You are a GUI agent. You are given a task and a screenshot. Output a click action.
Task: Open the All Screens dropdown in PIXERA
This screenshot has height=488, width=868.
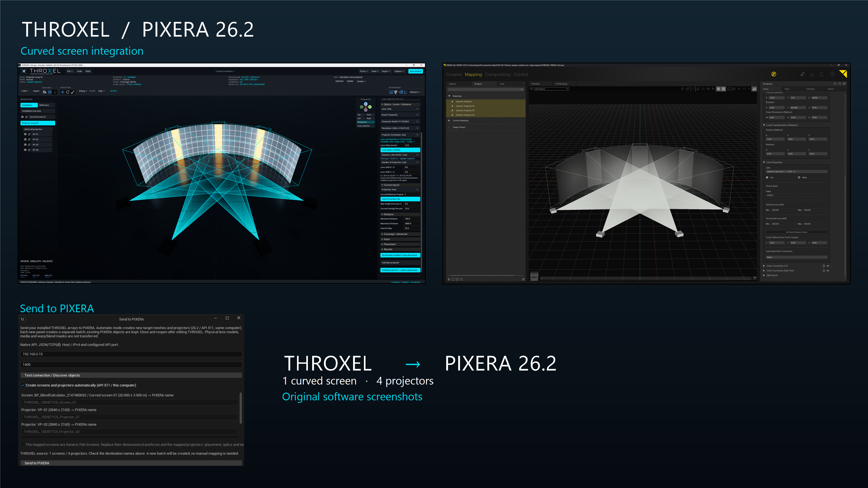pyautogui.click(x=551, y=89)
